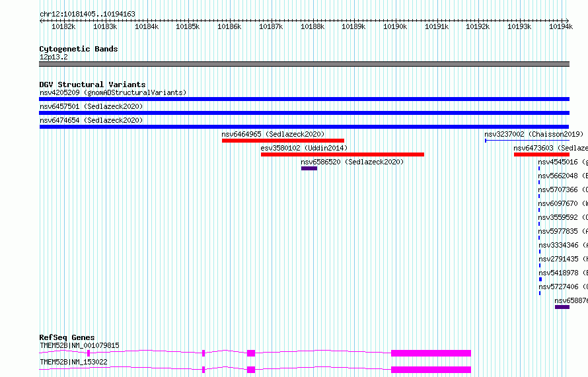
Task: Click the 10188k ruler label
Action: pyautogui.click(x=312, y=26)
